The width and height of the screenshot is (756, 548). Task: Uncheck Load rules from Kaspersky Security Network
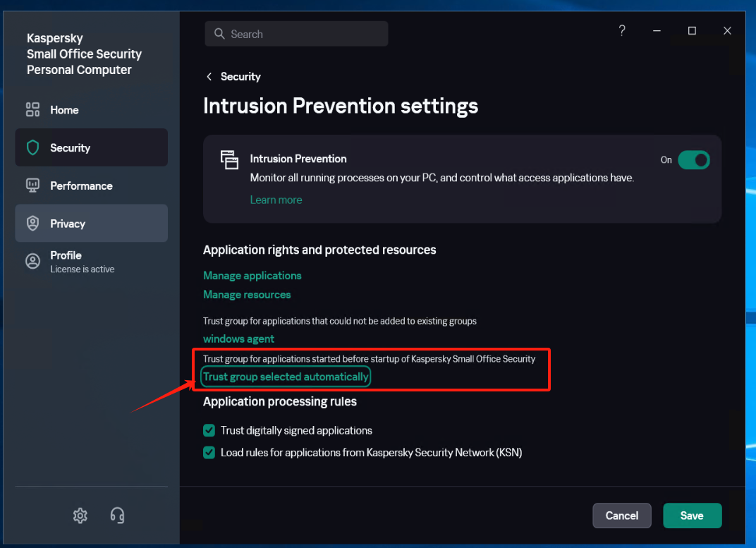pyautogui.click(x=209, y=452)
